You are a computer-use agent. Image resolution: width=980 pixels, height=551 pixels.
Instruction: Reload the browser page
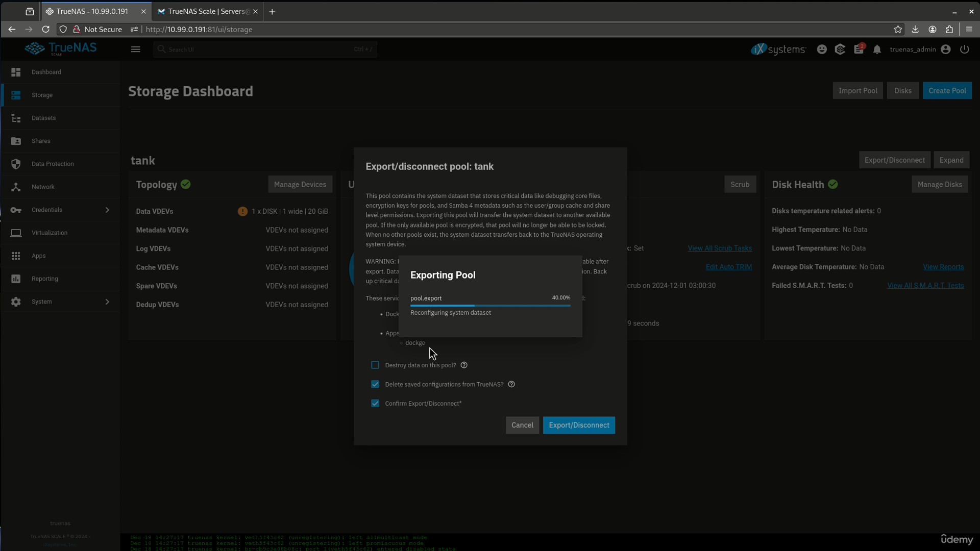(45, 30)
